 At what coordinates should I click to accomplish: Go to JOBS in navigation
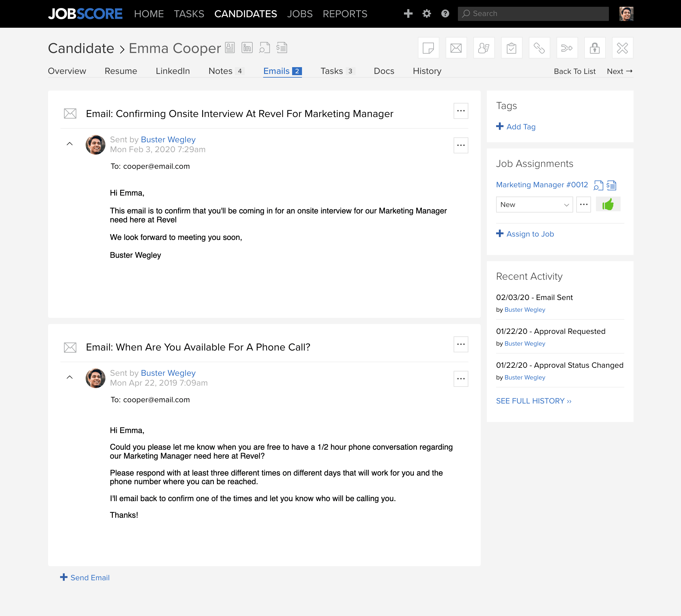[x=300, y=14]
